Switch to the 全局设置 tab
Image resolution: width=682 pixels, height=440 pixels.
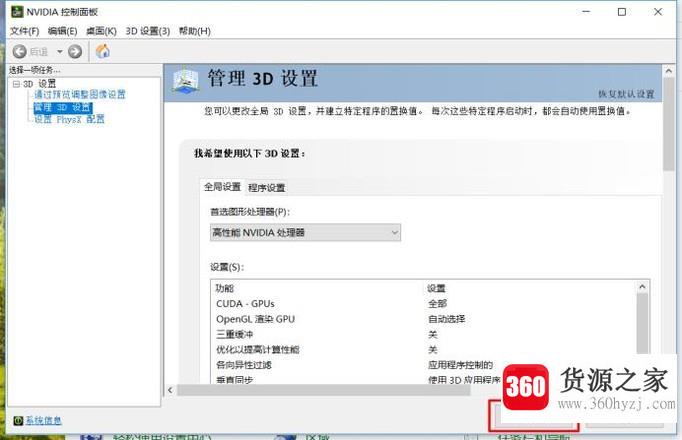point(222,187)
